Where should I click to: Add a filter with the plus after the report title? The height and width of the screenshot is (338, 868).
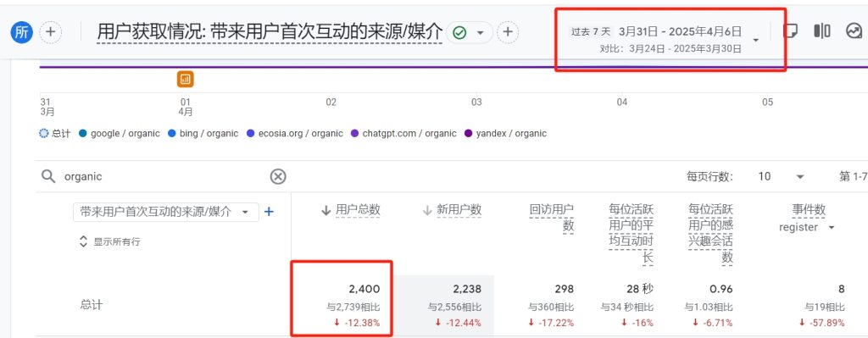pos(508,33)
